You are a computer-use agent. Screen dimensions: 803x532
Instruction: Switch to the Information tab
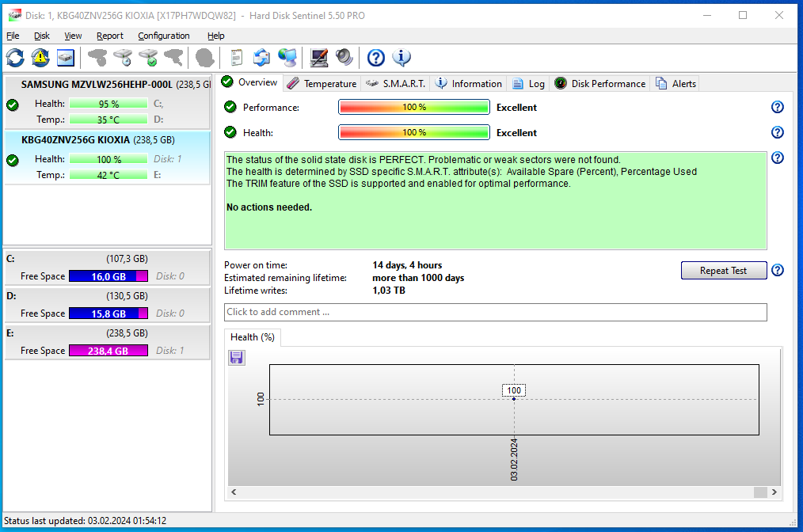tap(468, 83)
